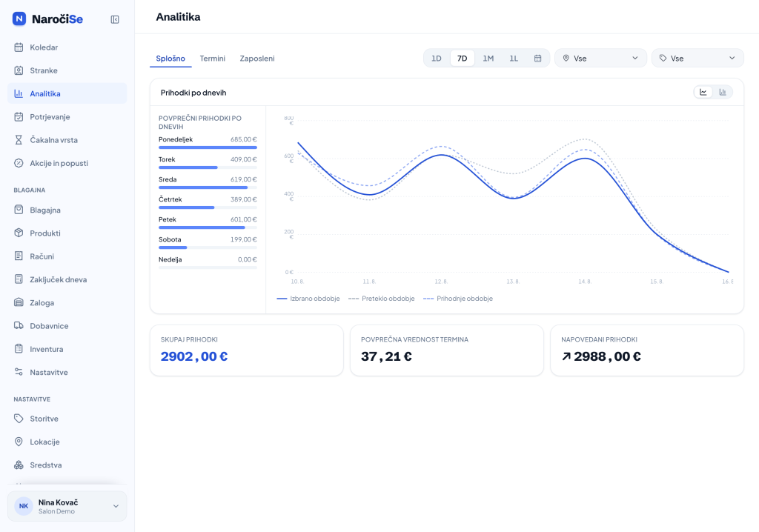Open the Lokacije pin icon

[x=19, y=442]
